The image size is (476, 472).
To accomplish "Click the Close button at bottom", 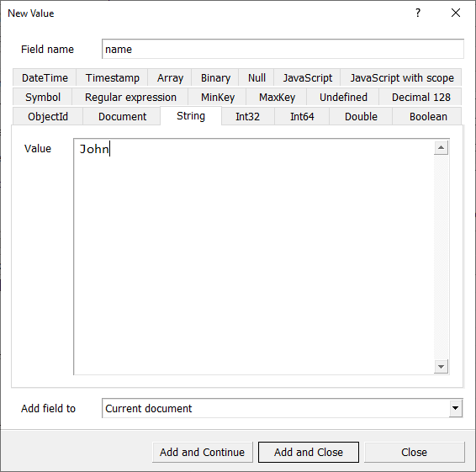I will [x=414, y=452].
